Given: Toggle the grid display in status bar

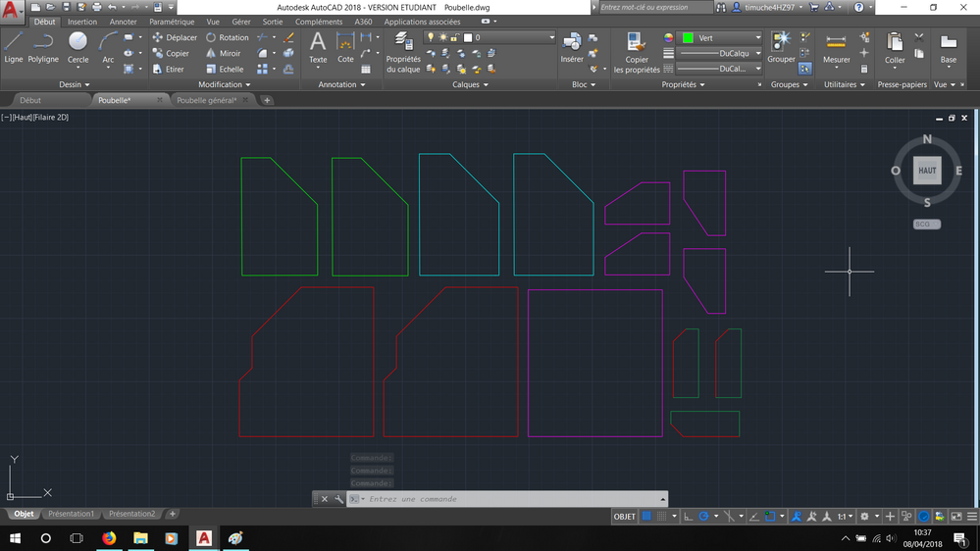Looking at the screenshot, I should [x=647, y=516].
